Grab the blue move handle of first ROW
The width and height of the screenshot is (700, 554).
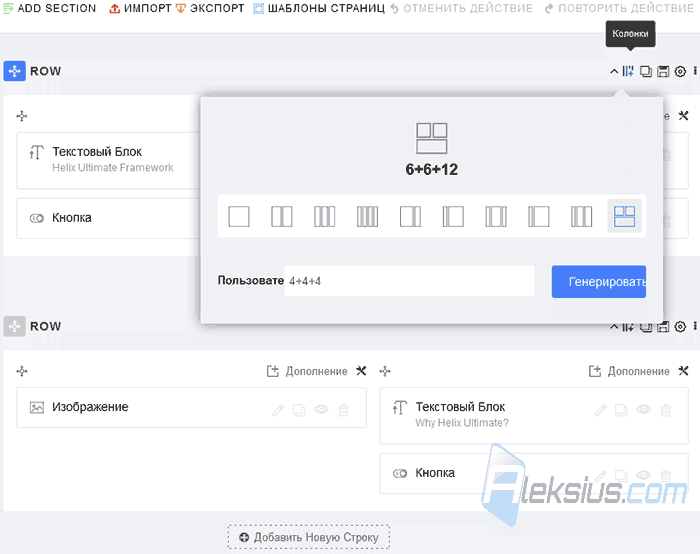pos(14,71)
